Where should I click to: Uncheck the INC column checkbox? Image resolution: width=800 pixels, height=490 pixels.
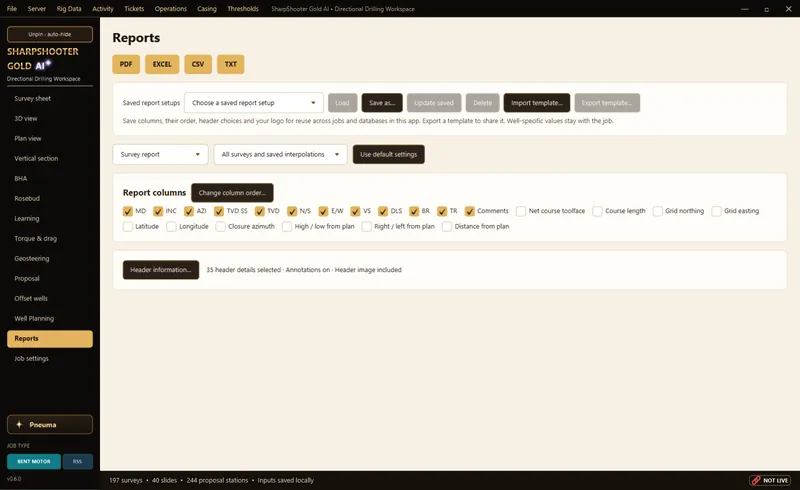158,211
